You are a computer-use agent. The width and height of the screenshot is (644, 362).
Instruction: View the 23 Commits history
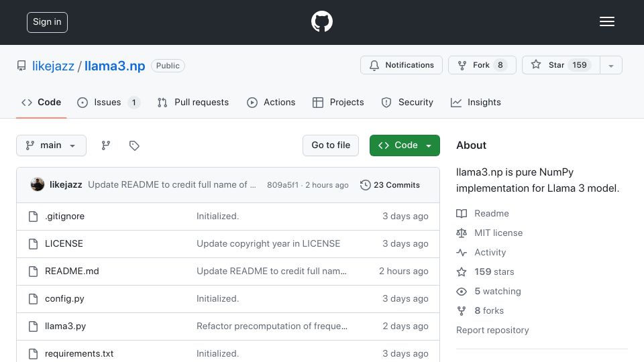click(x=390, y=185)
